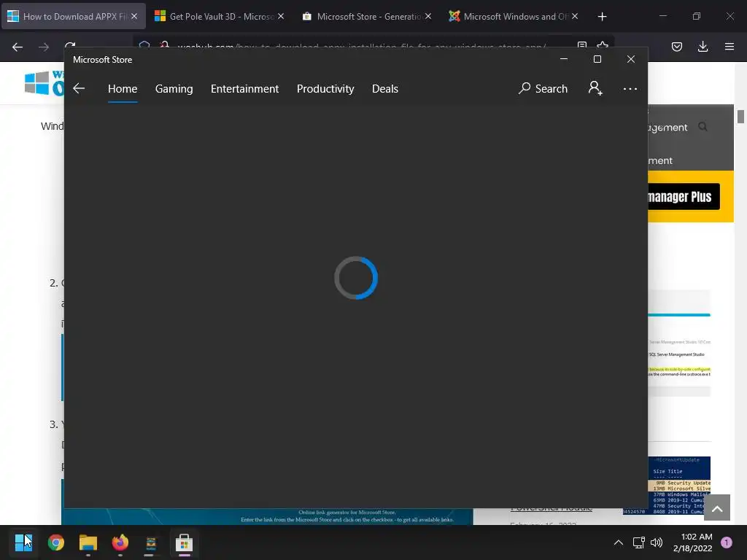Switch to the Entertainment tab

(244, 88)
